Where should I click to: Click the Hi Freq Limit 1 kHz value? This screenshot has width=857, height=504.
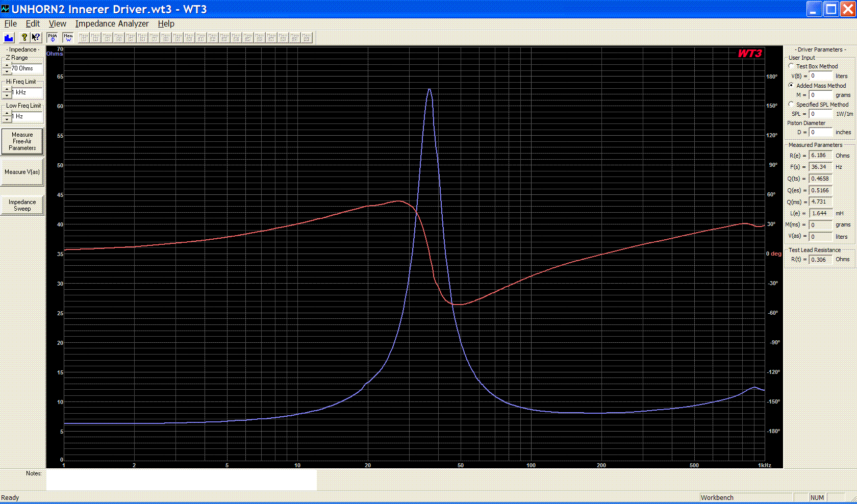[27, 92]
